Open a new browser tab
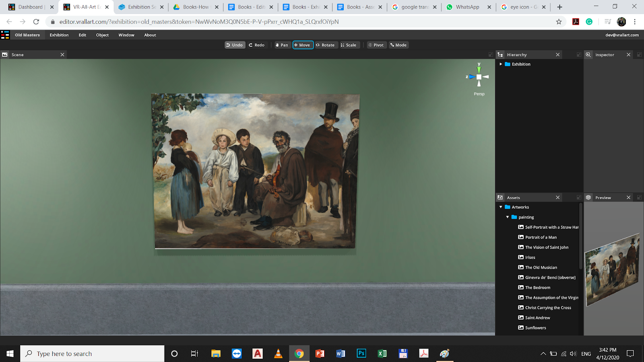 (559, 7)
